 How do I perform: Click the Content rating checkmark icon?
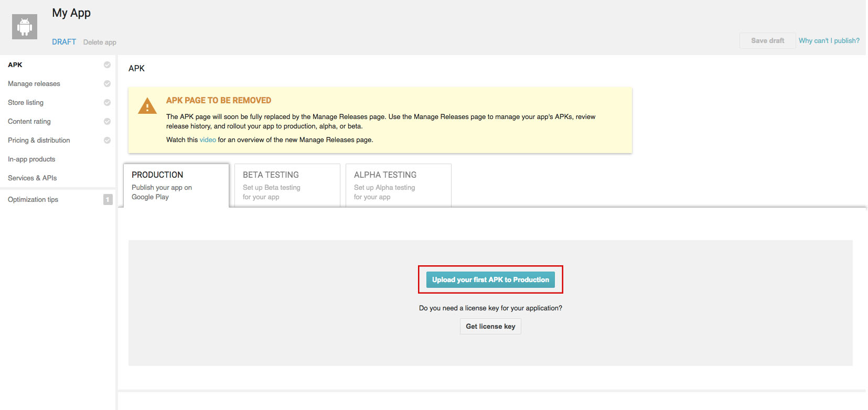coord(107,122)
